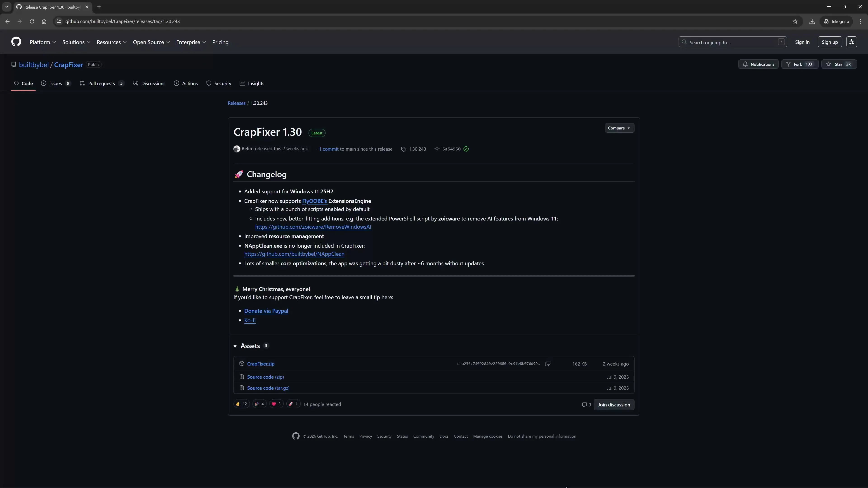Click the Belim avatar image

[236, 149]
